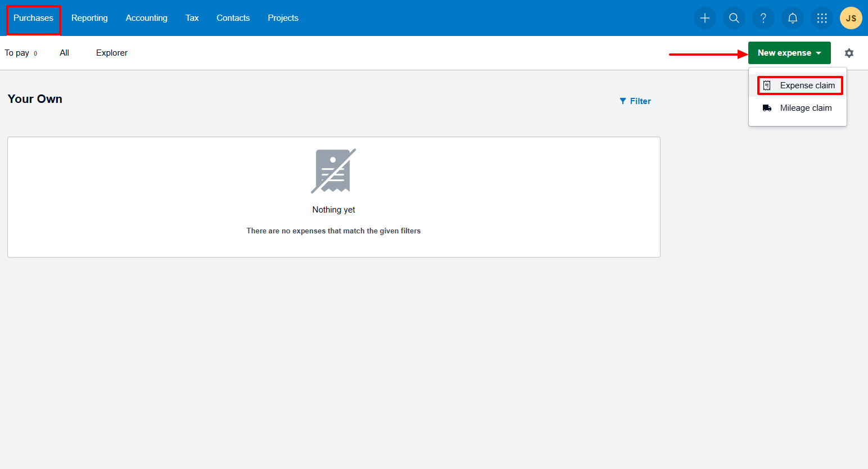Choose Expense claim from the menu

(x=808, y=85)
